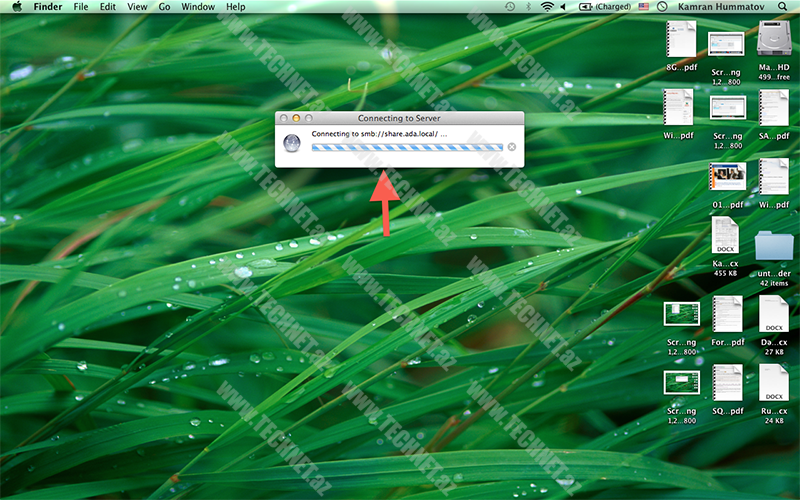Open the Finder menu
Image resolution: width=800 pixels, height=500 pixels.
(x=48, y=7)
